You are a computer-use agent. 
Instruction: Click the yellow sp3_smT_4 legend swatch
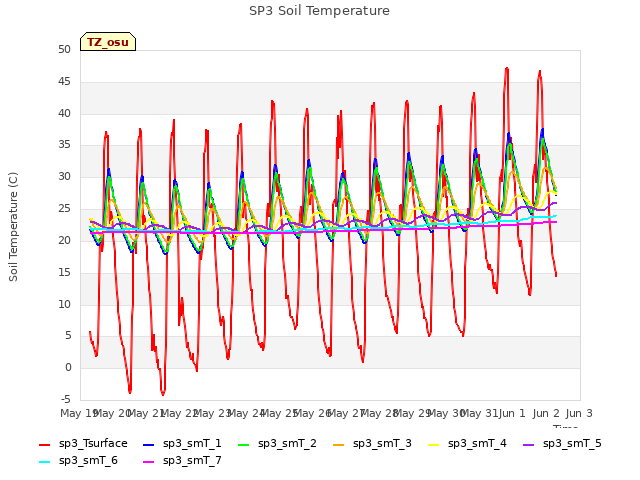(433, 444)
